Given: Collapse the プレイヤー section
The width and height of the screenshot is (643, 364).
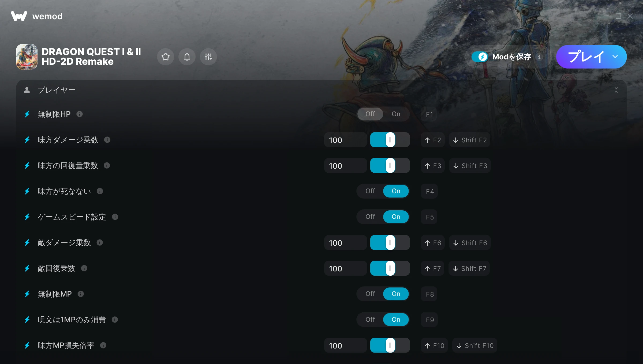Looking at the screenshot, I should (616, 90).
